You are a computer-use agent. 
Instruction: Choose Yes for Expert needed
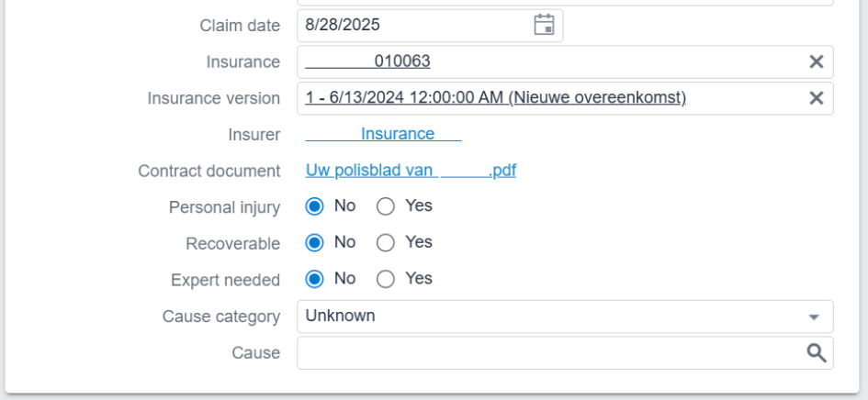coord(386,279)
